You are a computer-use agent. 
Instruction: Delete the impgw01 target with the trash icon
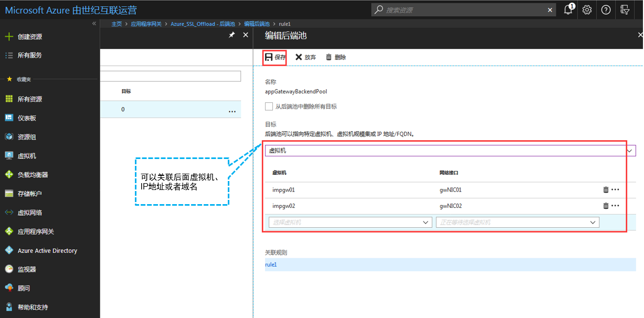(x=606, y=189)
